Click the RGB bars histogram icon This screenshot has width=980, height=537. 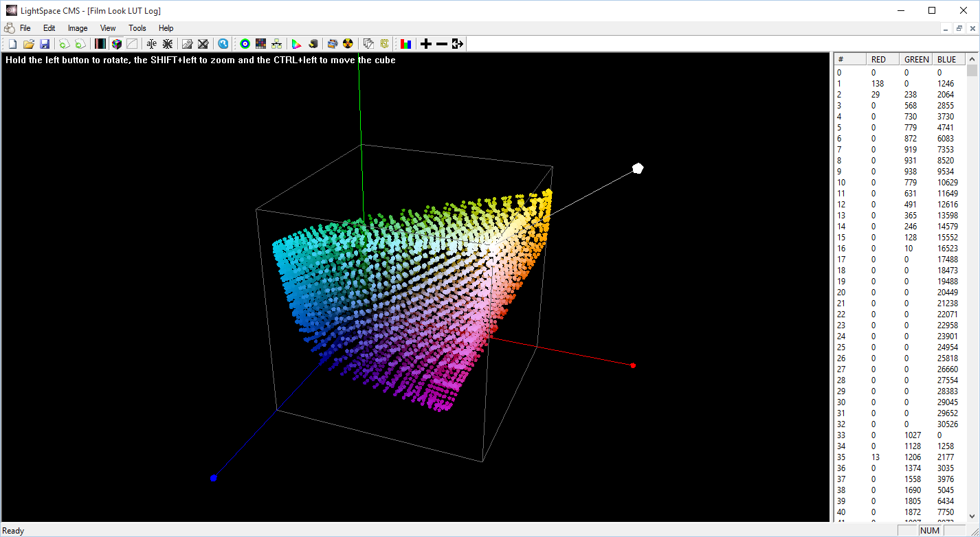(406, 44)
